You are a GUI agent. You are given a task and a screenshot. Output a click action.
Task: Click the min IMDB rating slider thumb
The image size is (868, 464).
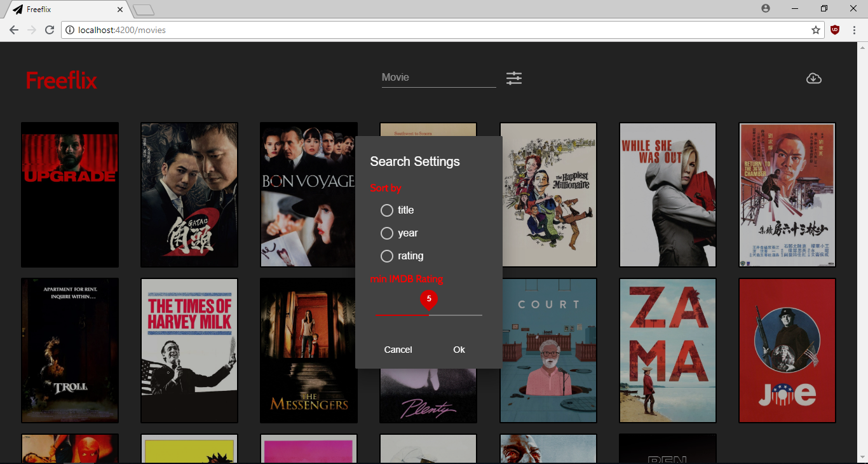point(429,299)
